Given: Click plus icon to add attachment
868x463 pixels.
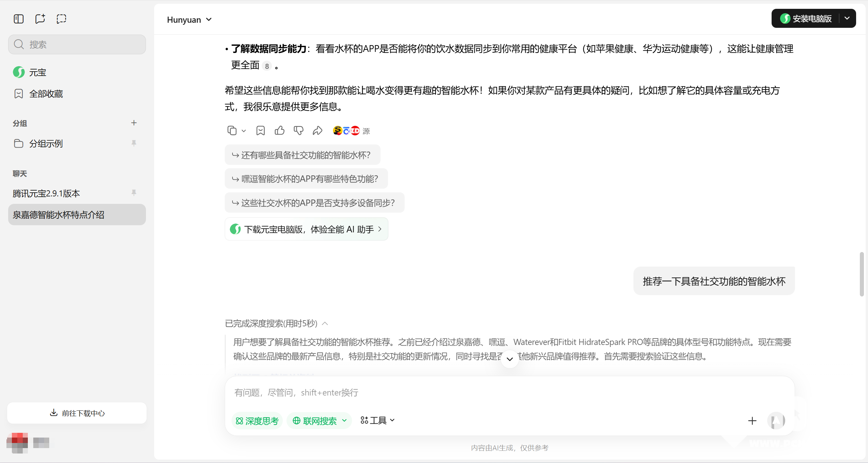Looking at the screenshot, I should coord(752,421).
